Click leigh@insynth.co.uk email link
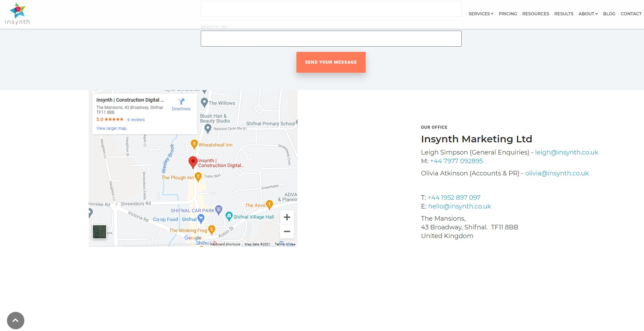Image resolution: width=644 pixels, height=331 pixels. coord(566,152)
